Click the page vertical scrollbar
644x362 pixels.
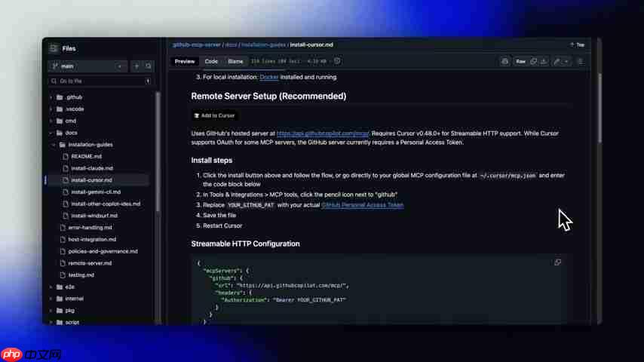tap(600, 108)
